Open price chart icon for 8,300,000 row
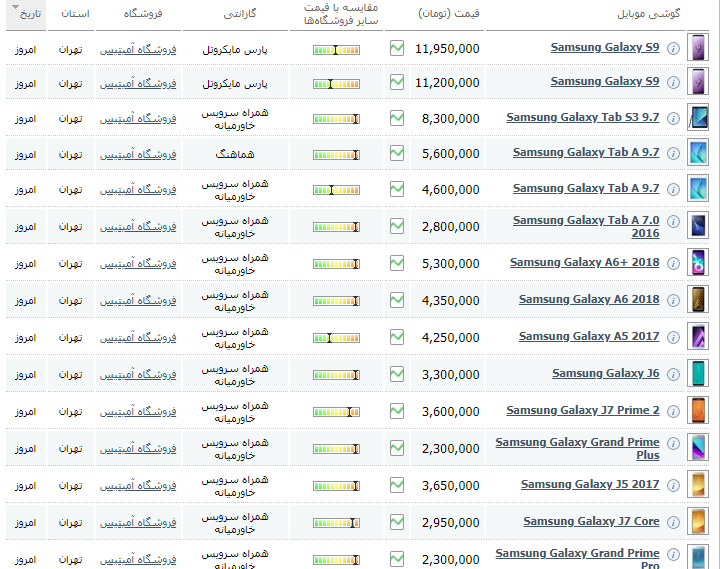 (x=397, y=118)
